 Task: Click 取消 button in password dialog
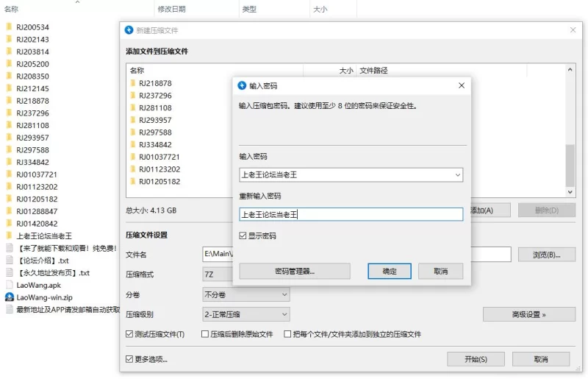click(x=440, y=272)
